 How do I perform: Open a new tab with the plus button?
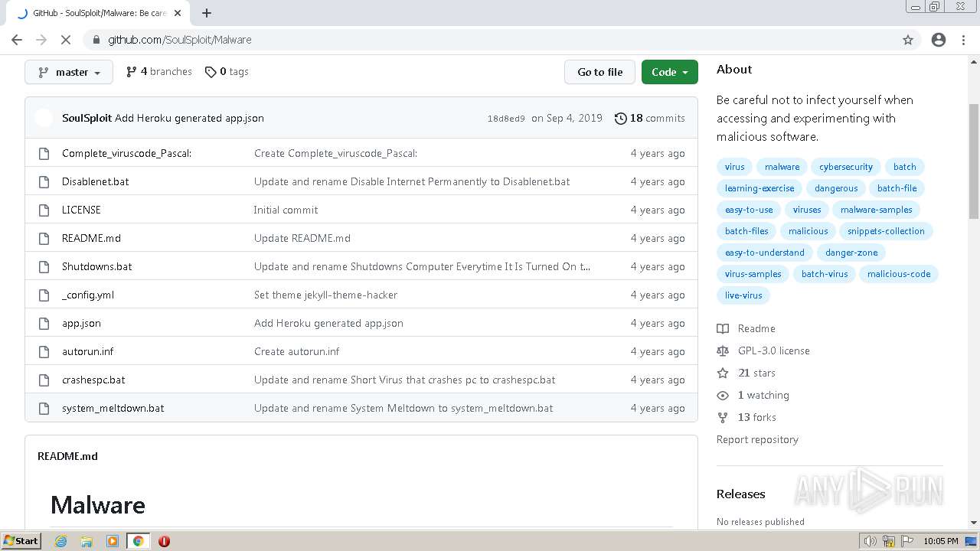click(207, 13)
